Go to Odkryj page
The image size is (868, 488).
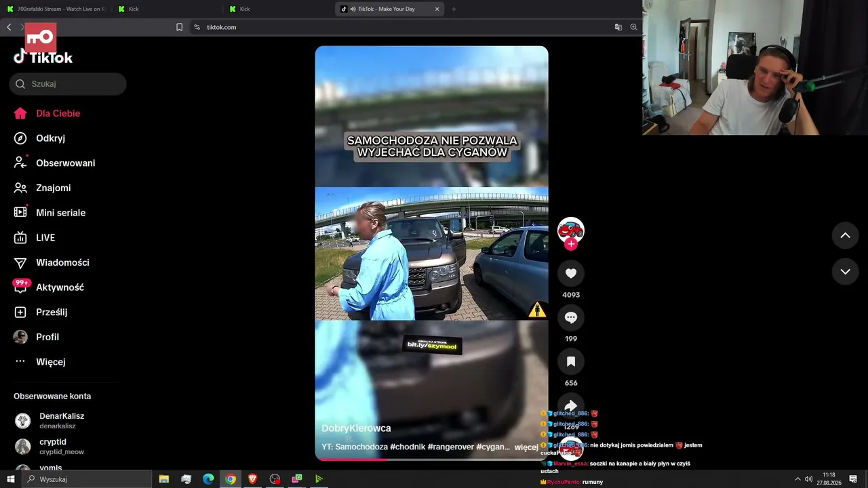39,138
